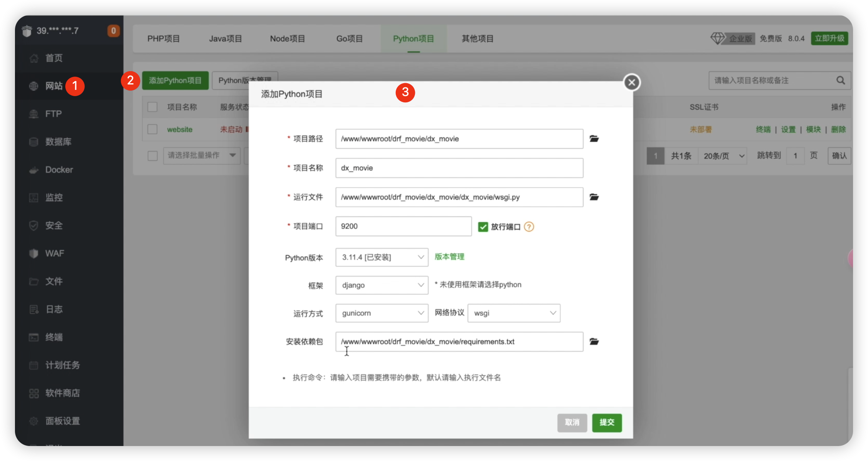Browse folder for 项目路径 field

[x=594, y=139]
